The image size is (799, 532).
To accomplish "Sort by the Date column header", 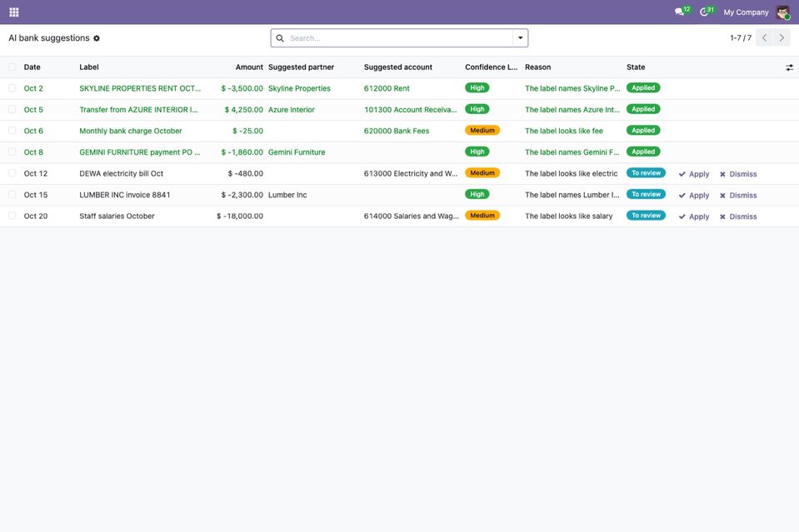I will point(32,67).
